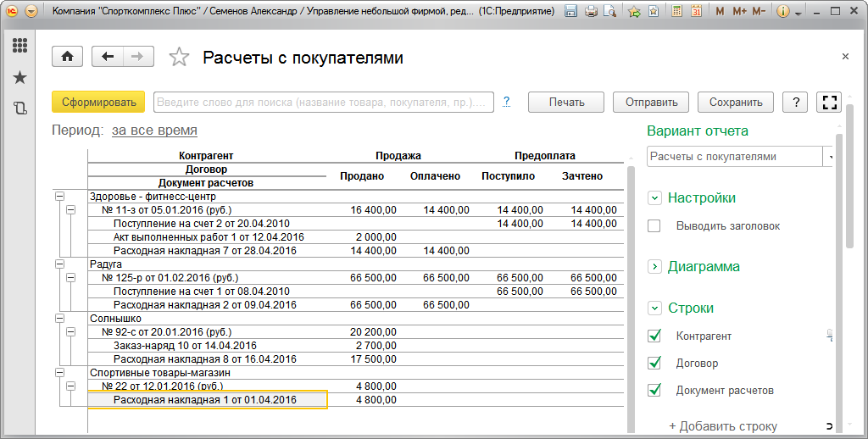
Task: Uncheck the 'Контрагент' row checkbox
Action: 654,336
